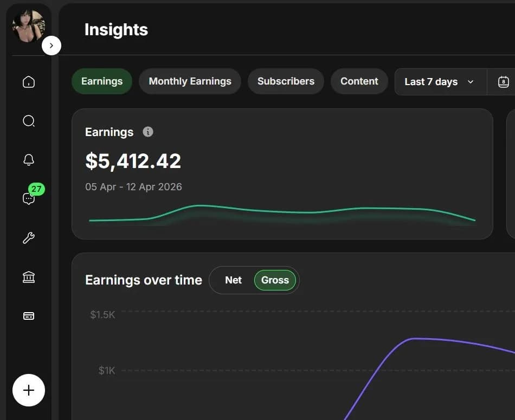Open the Last 7 days dropdown
515x420 pixels.
coord(440,82)
